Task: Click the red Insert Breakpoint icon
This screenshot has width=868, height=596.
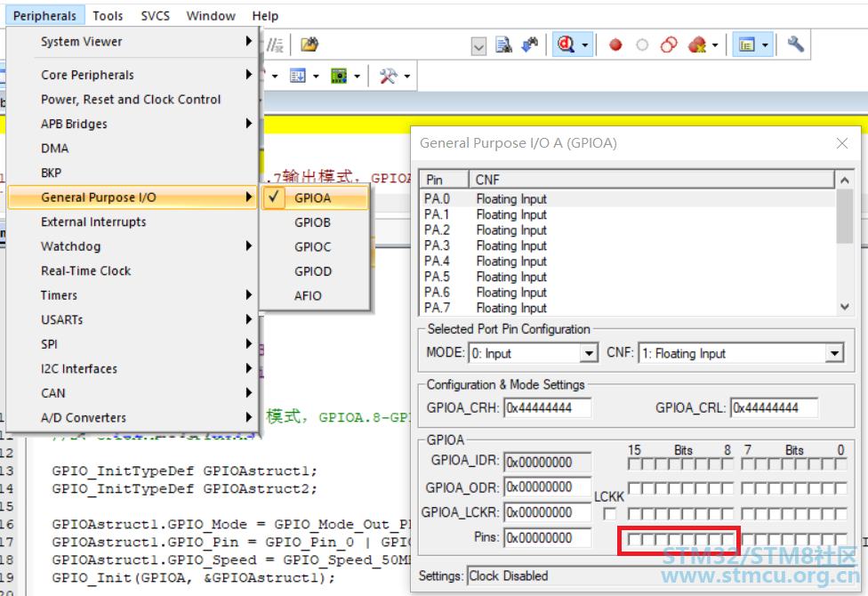Action: (615, 44)
